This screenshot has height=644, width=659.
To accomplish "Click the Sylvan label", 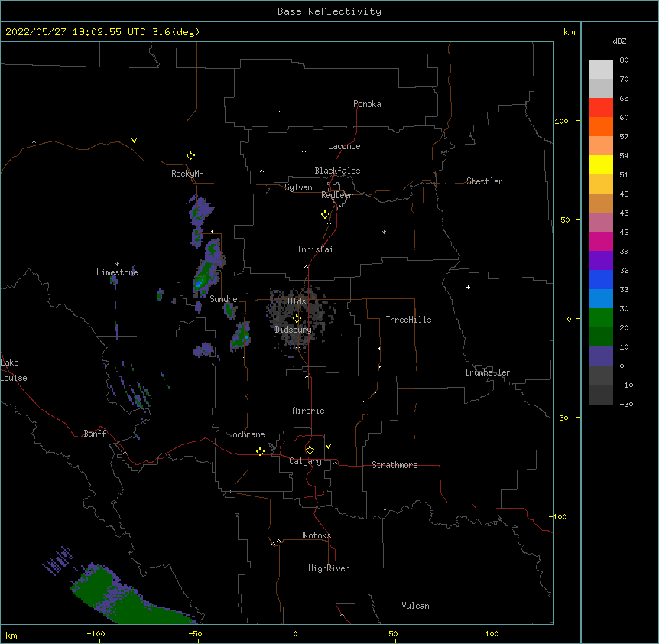I will [x=298, y=187].
